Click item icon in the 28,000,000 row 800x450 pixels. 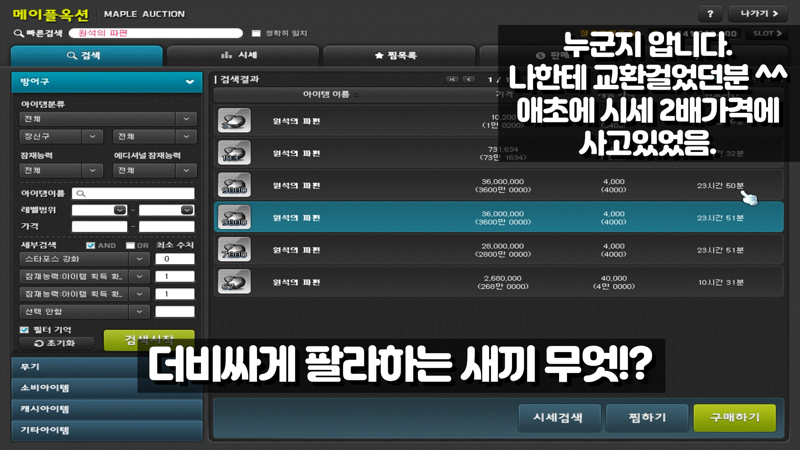(x=234, y=250)
